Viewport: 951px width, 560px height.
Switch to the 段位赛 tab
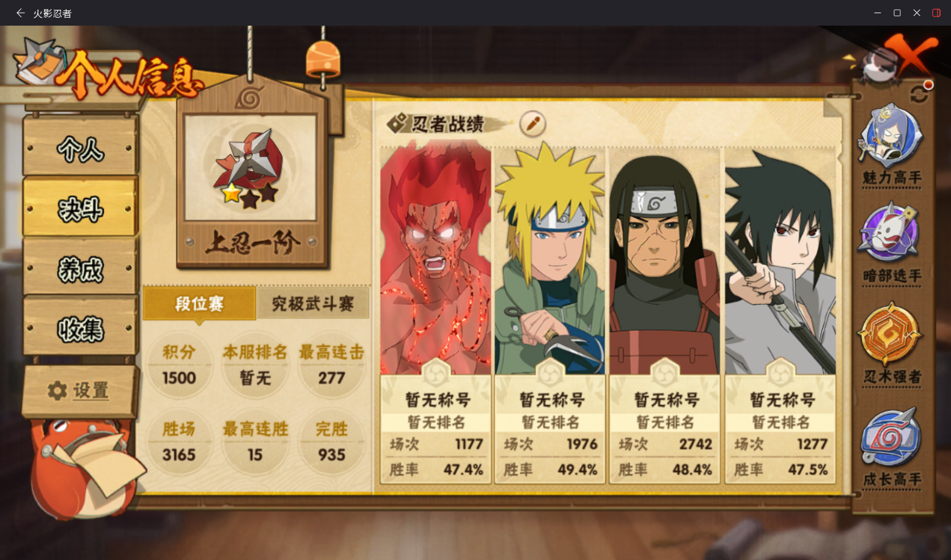199,304
